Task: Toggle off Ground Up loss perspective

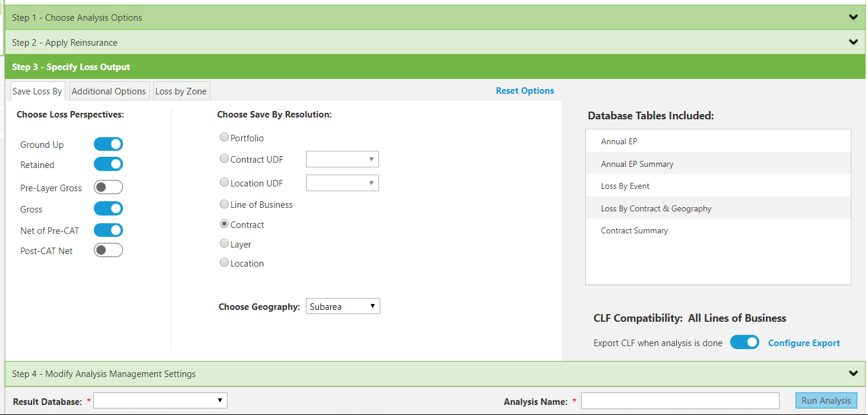Action: pyautogui.click(x=108, y=144)
